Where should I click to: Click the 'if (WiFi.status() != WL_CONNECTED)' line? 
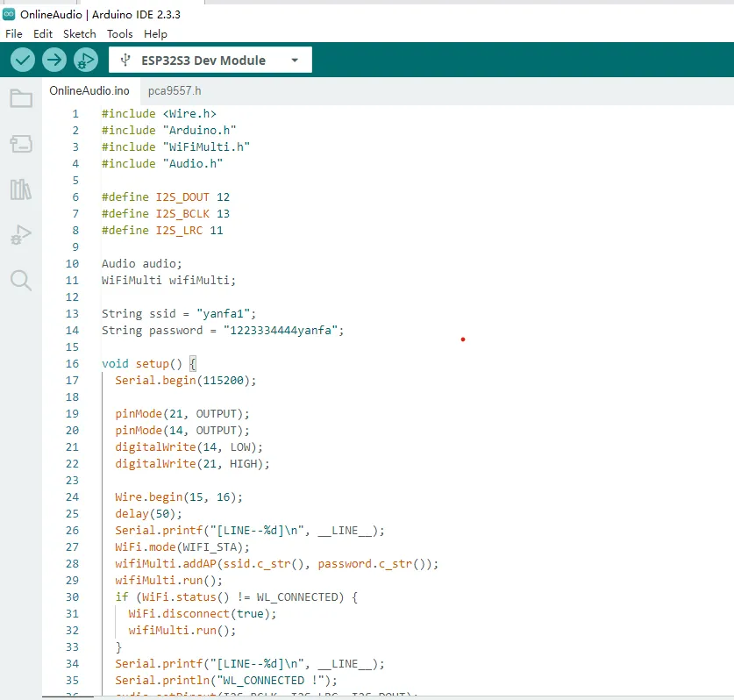pyautogui.click(x=237, y=597)
